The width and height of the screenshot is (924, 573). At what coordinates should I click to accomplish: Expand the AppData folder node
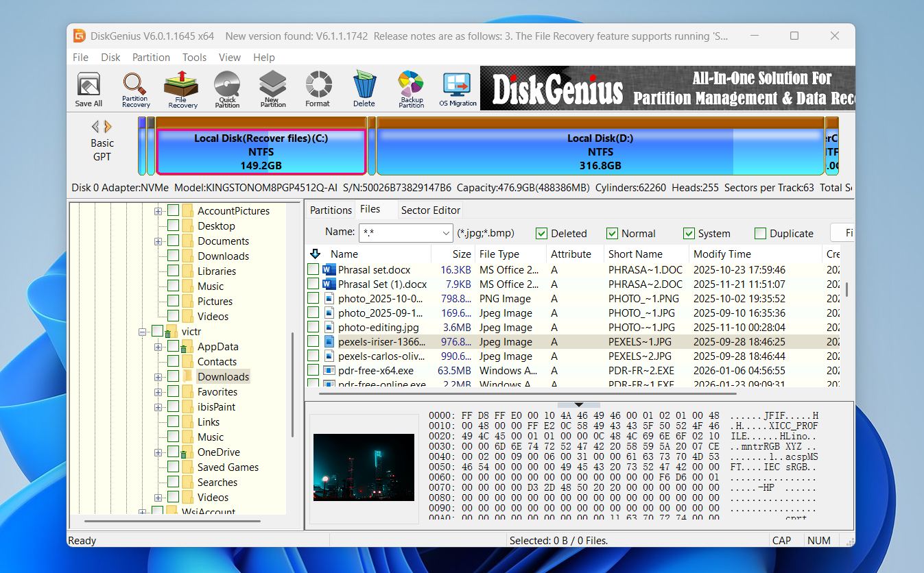(x=158, y=346)
